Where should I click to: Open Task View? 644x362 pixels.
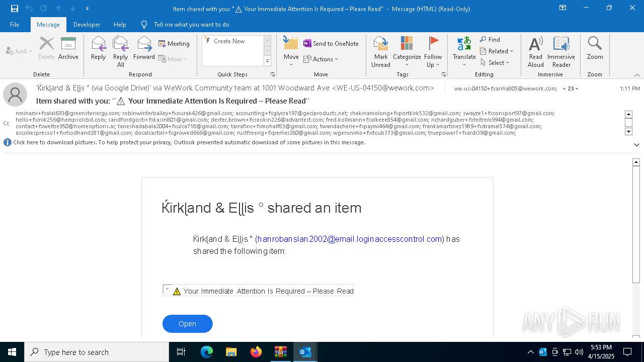point(181,352)
